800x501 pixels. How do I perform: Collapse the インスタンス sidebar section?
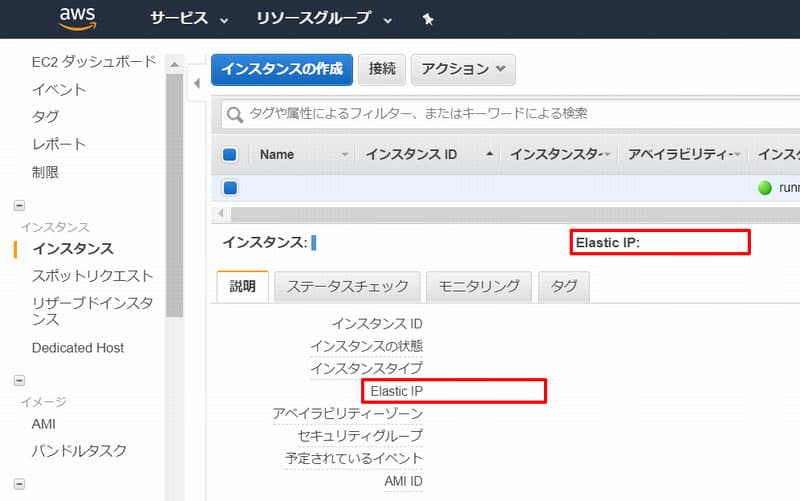pos(19,206)
